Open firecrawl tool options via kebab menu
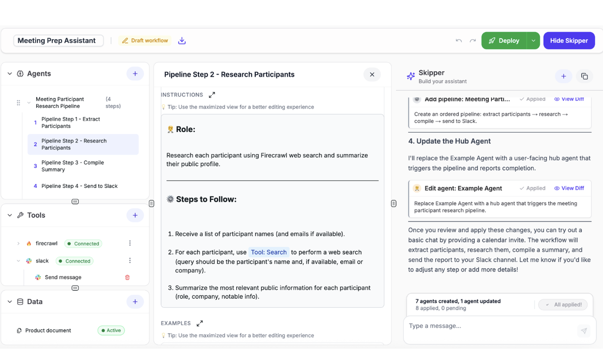Image resolution: width=603 pixels, height=364 pixels. (130, 243)
